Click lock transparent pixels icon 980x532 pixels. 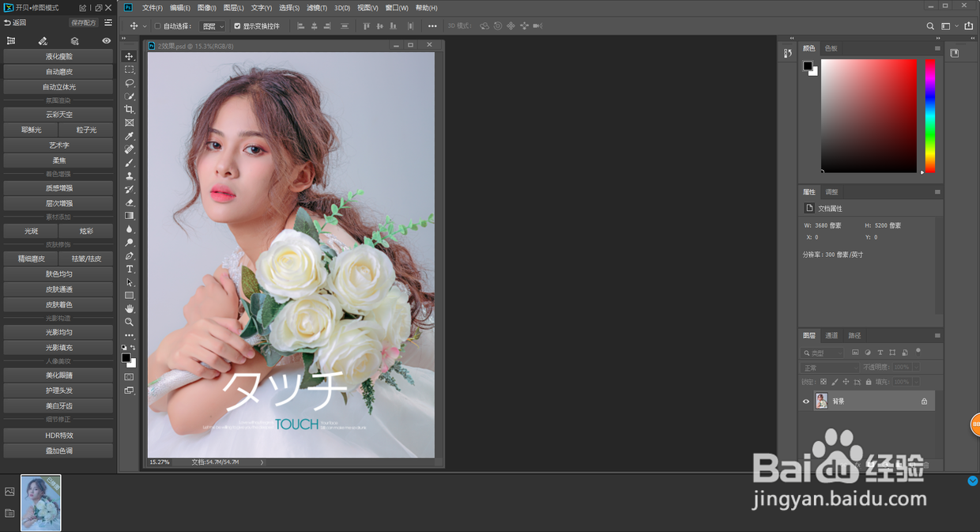pyautogui.click(x=823, y=382)
